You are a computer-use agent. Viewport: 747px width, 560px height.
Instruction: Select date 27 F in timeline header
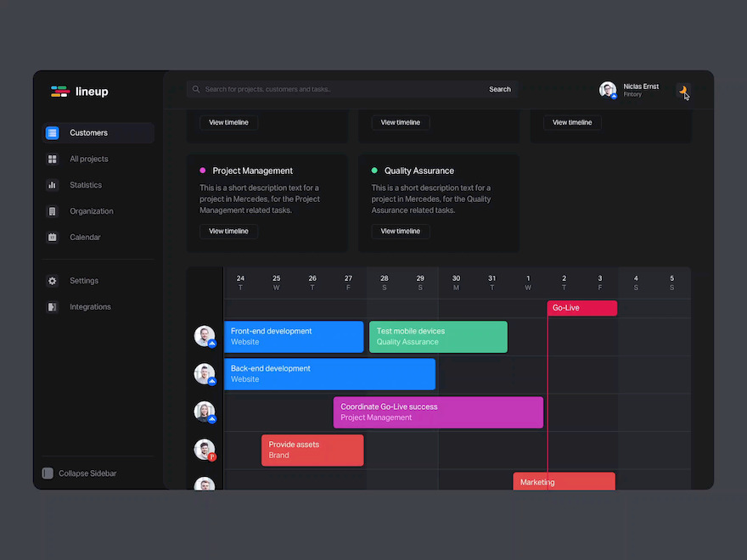(348, 283)
